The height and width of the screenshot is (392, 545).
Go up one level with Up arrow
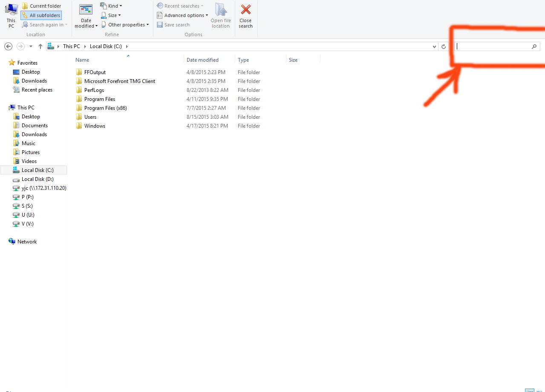pos(40,46)
